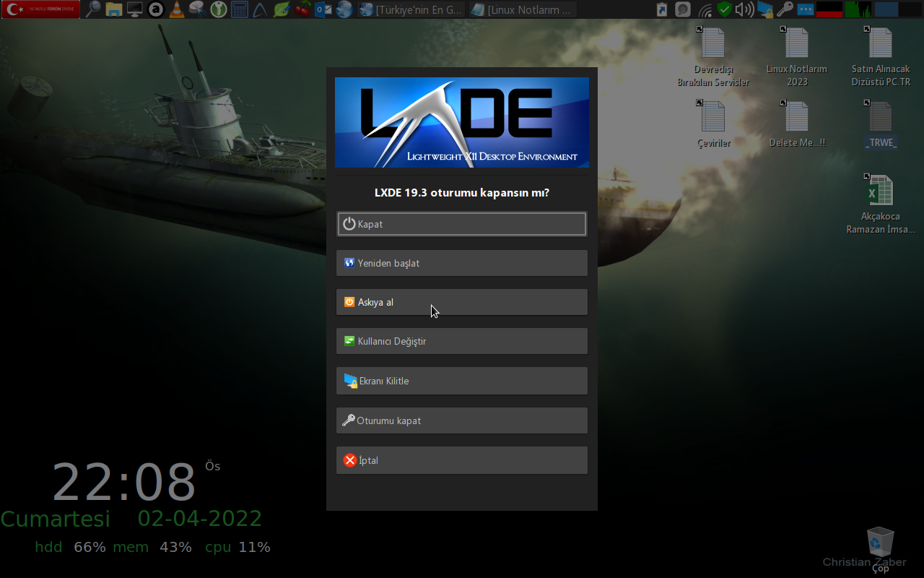Launch the cherry icon application
Viewport: 924px width, 578px height.
click(x=302, y=9)
